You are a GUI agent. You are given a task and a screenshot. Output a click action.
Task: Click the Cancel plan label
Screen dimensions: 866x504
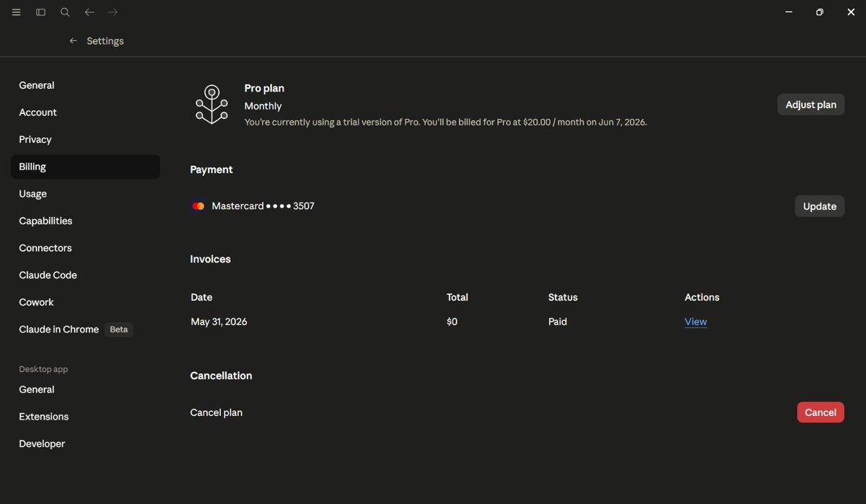coord(216,412)
